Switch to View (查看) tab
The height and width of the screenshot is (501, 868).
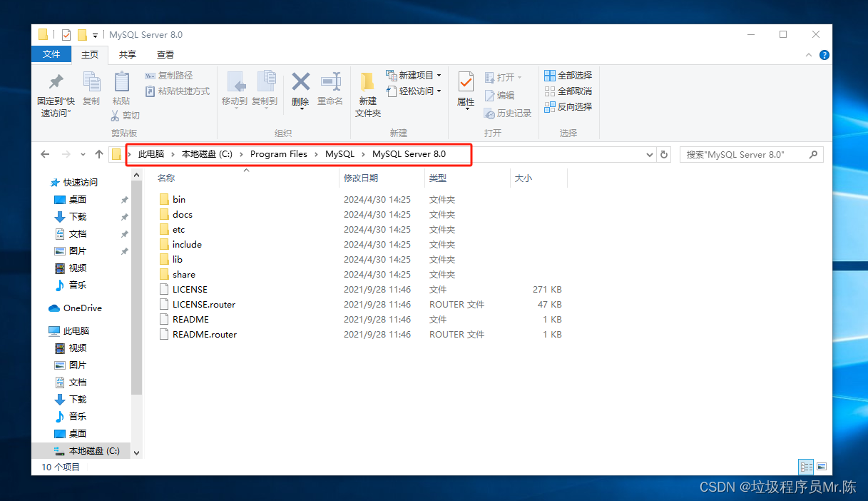(165, 54)
